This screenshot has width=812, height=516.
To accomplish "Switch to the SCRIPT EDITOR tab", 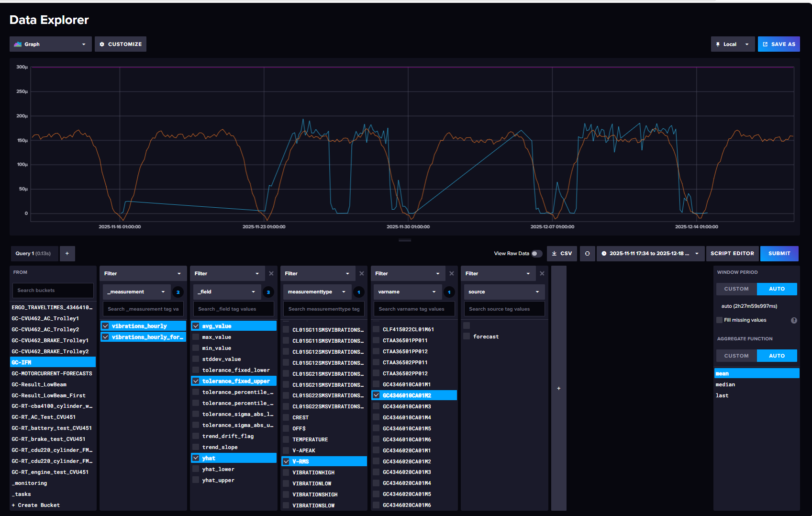I will click(x=733, y=253).
